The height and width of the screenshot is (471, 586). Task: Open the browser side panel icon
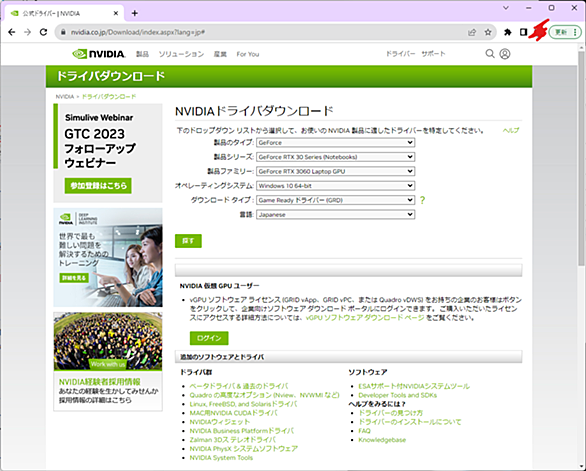click(x=523, y=32)
